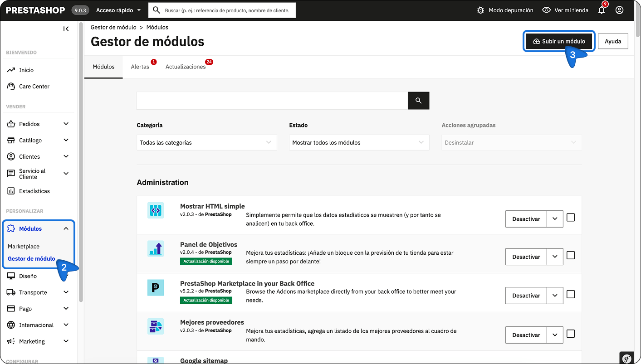Click the Care Center headset icon
Screen dimensions: 641x364
[11, 86]
